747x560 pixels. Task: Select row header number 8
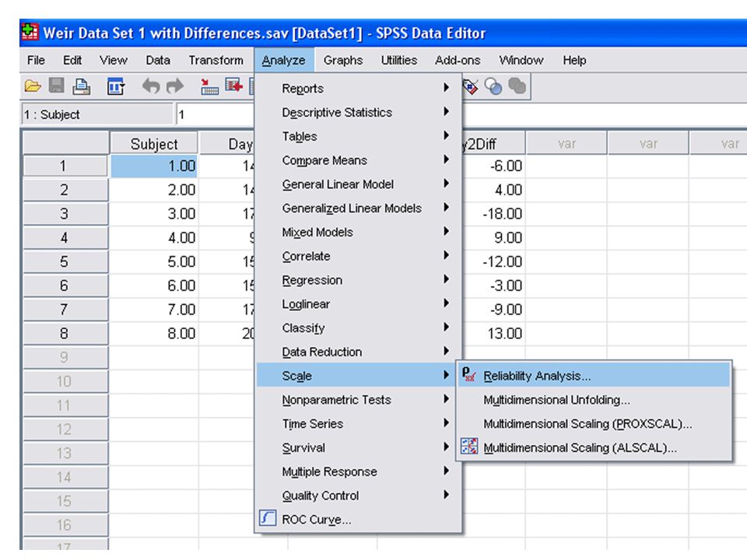[x=65, y=334]
